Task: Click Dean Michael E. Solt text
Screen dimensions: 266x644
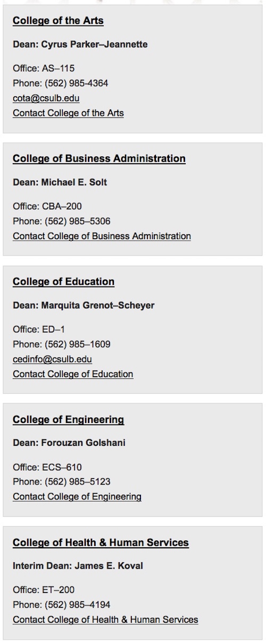Action: pyautogui.click(x=60, y=182)
